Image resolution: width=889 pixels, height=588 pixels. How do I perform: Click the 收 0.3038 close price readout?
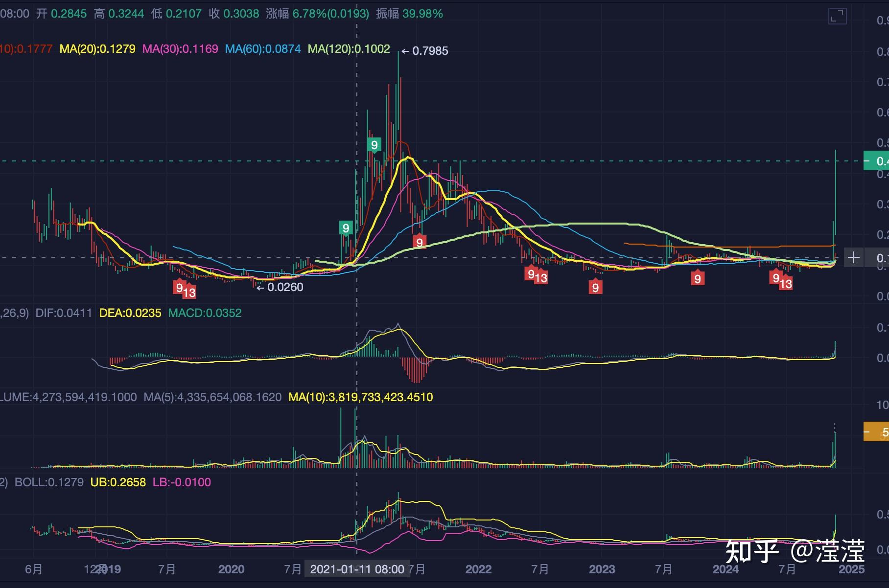click(x=234, y=14)
